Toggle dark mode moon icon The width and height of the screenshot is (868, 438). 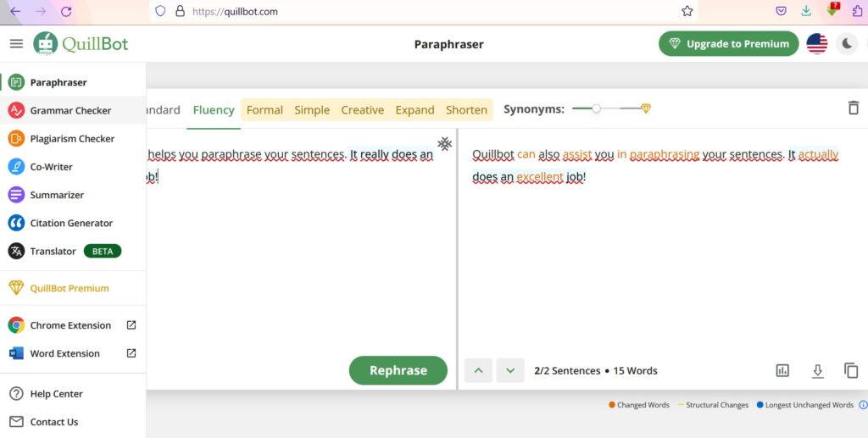(847, 44)
